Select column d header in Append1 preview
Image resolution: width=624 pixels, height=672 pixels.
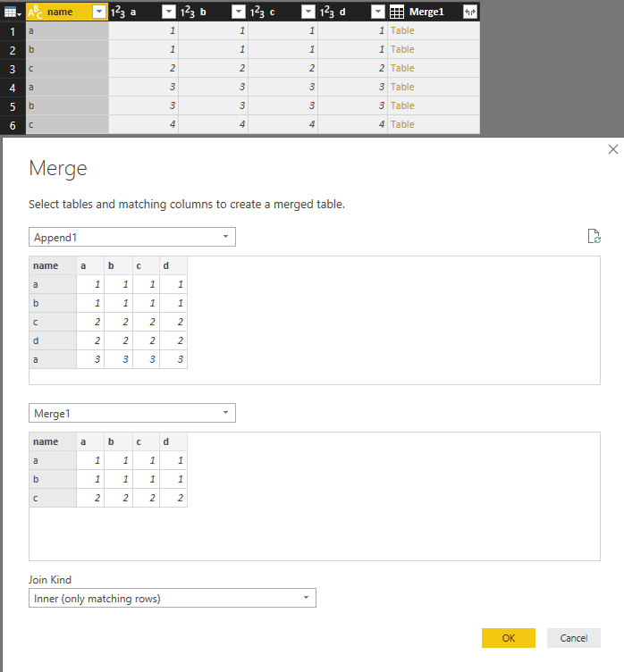[x=173, y=265]
